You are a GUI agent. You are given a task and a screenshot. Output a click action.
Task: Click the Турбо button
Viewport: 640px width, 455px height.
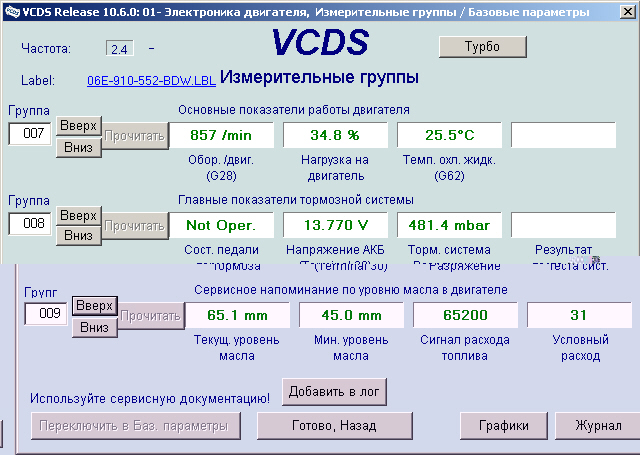tap(482, 47)
